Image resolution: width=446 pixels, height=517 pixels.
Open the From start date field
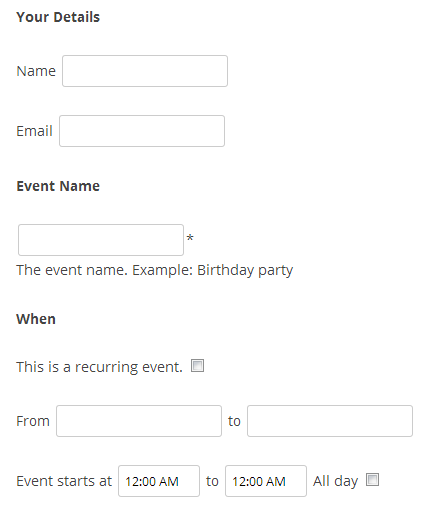(x=139, y=421)
